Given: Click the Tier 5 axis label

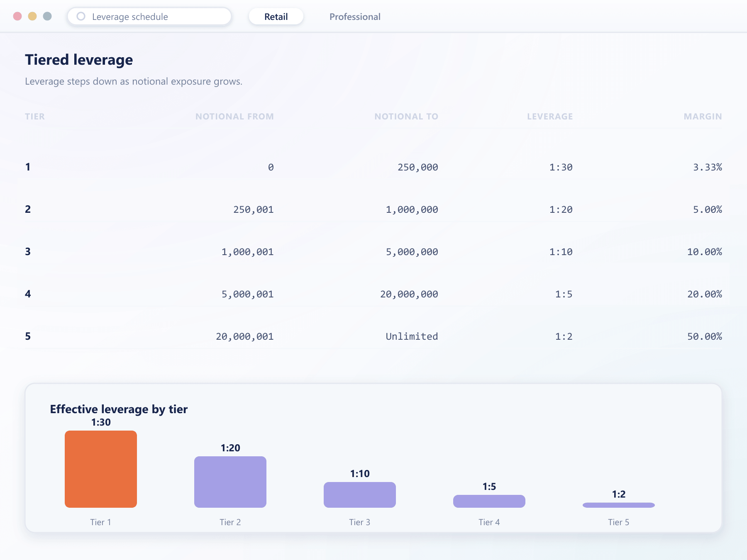Looking at the screenshot, I should pyautogui.click(x=619, y=522).
